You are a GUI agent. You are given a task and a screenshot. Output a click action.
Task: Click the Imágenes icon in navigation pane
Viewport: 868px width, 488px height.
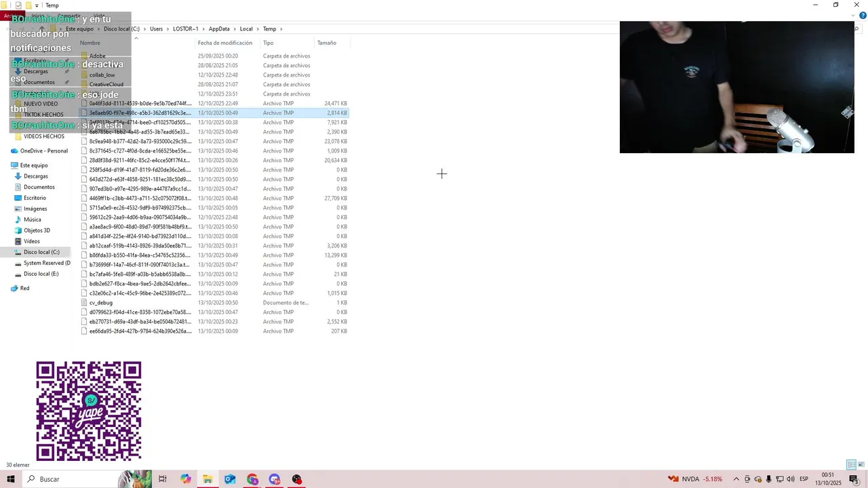tap(18, 209)
